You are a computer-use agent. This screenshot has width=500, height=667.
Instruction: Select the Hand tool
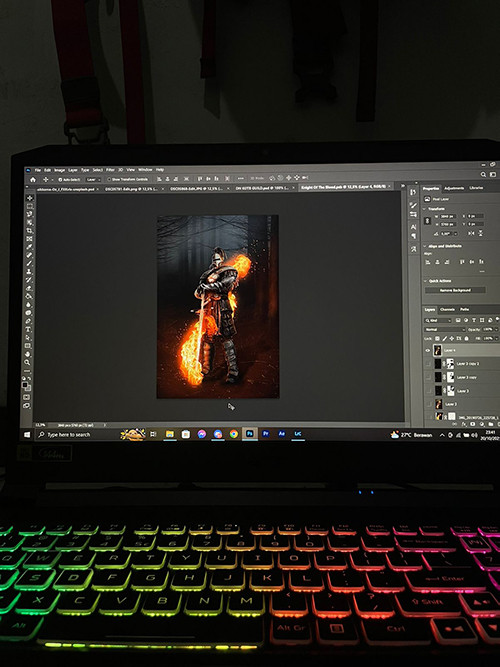(28, 354)
